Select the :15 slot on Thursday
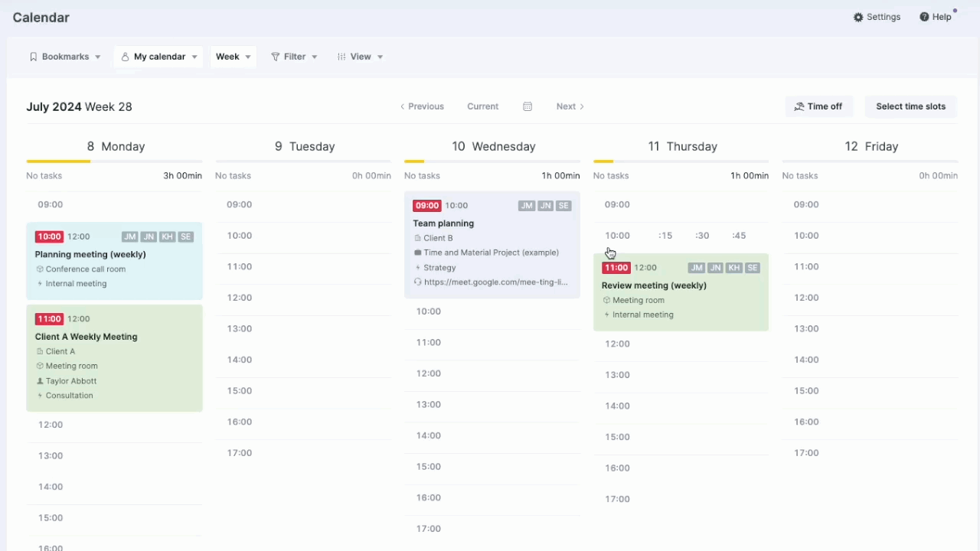Image resolution: width=980 pixels, height=551 pixels. [665, 236]
